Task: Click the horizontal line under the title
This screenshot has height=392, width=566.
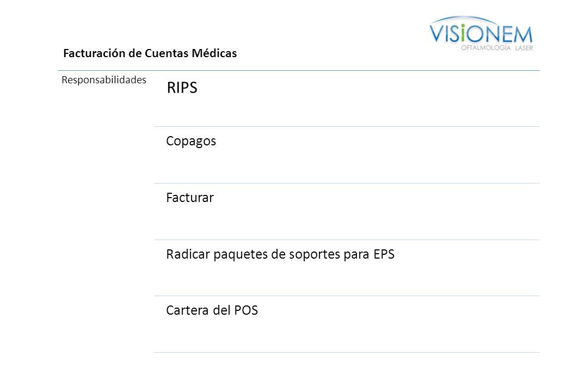Action: [299, 70]
